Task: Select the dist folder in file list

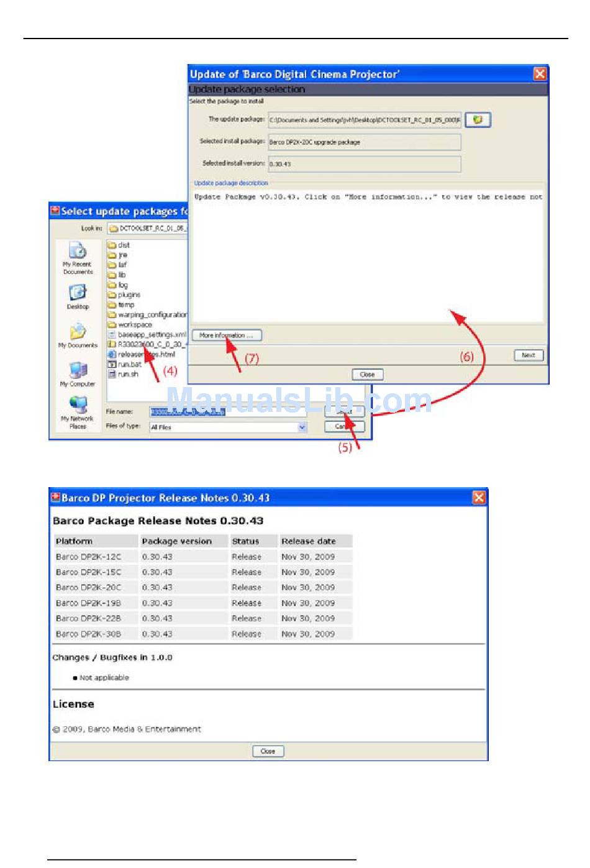Action: tap(119, 245)
